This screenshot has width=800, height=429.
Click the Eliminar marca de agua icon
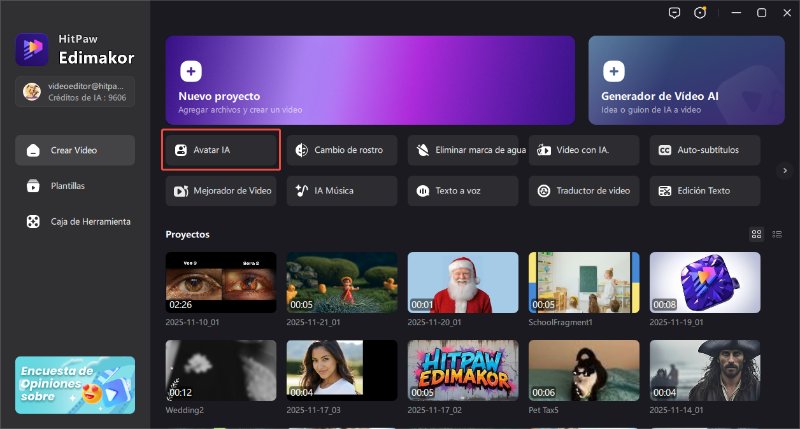[422, 150]
